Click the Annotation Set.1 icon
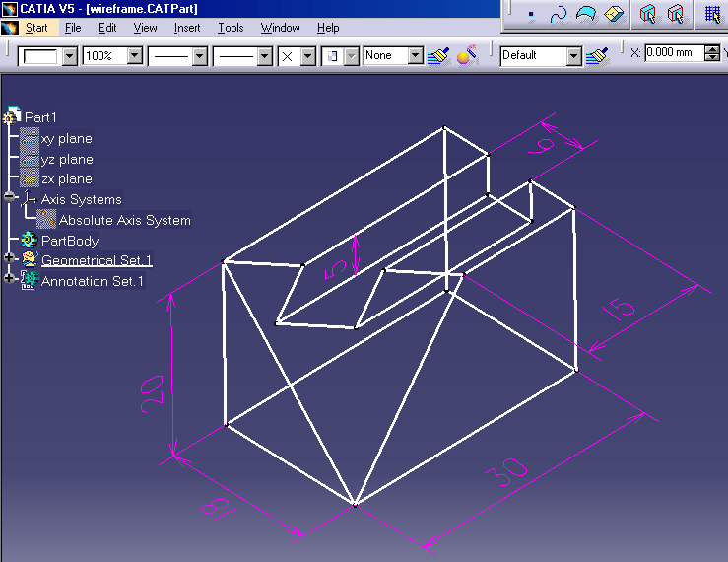Image resolution: width=728 pixels, height=562 pixels. [30, 280]
